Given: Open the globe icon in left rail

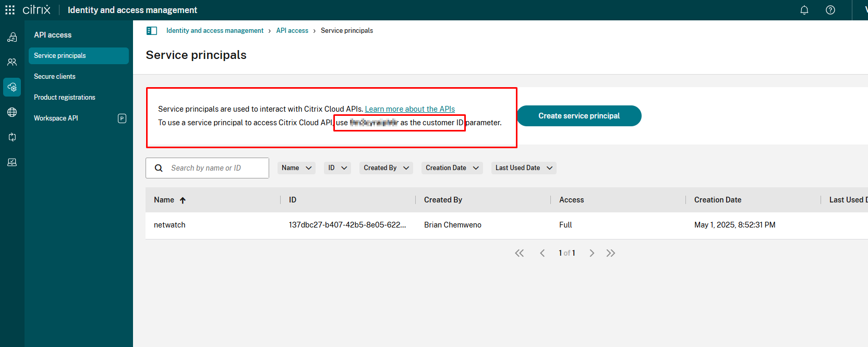Looking at the screenshot, I should [12, 112].
